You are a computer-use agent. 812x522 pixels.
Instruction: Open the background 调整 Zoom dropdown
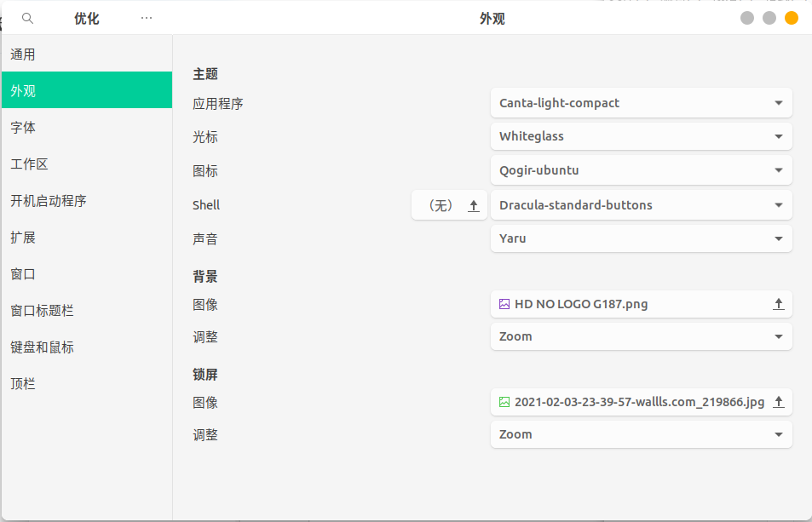point(641,336)
